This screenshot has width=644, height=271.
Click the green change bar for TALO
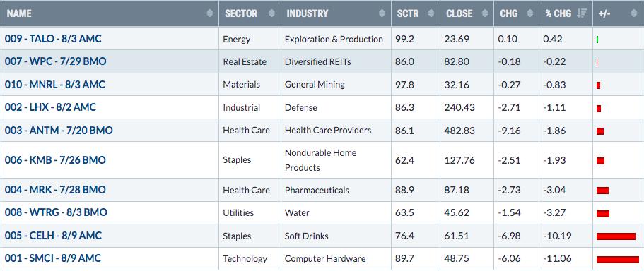pos(597,40)
